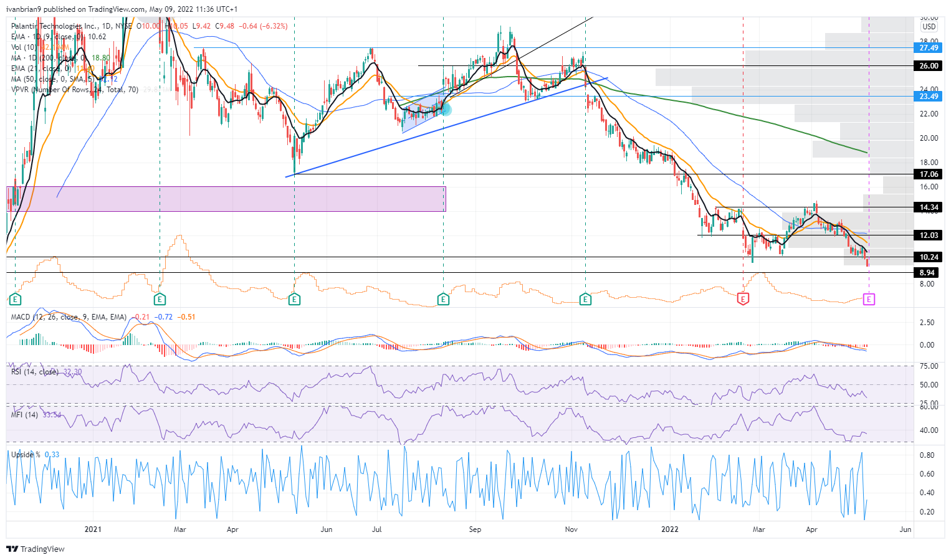Click the USD currency label

click(929, 27)
